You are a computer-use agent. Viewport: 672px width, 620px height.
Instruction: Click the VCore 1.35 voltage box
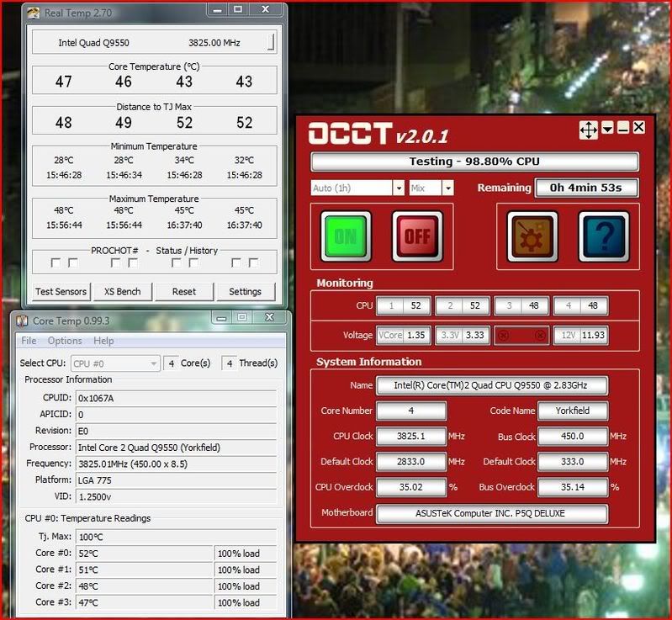point(404,336)
